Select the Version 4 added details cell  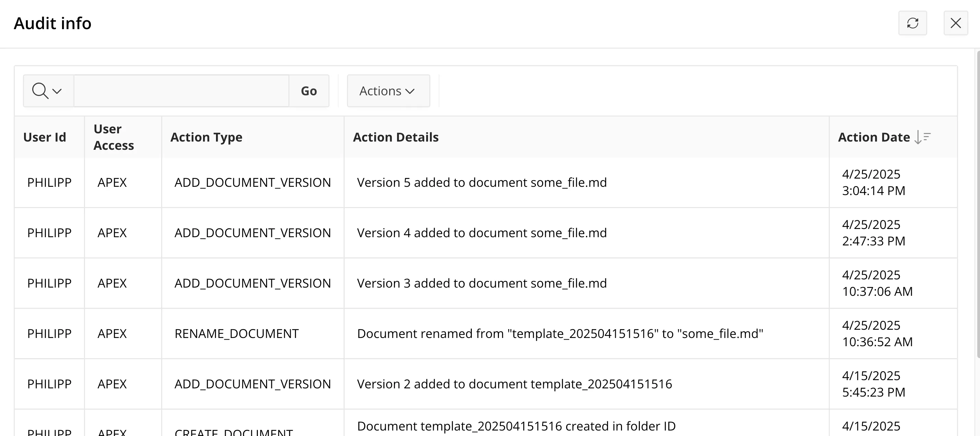[x=482, y=233]
